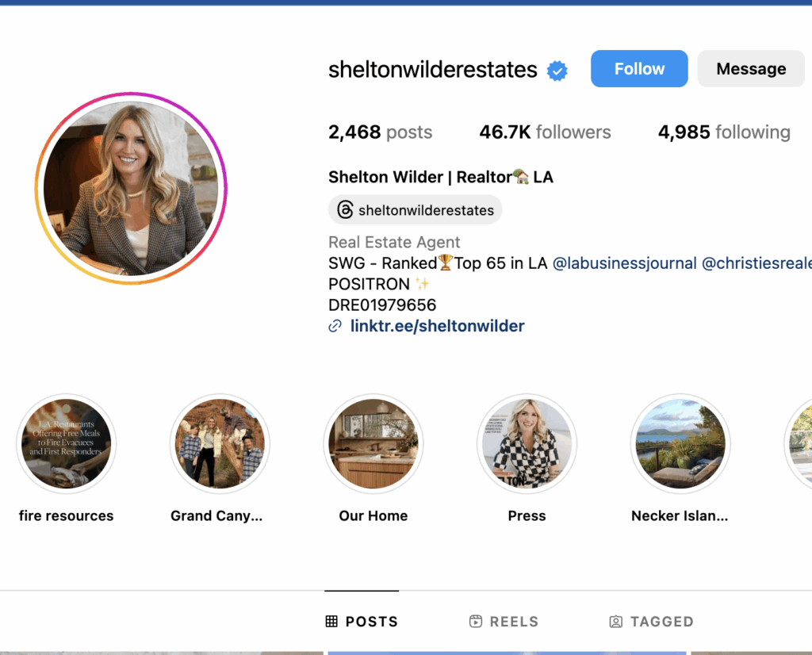Switch to the Reels tab
This screenshot has height=655, width=812.
click(504, 622)
